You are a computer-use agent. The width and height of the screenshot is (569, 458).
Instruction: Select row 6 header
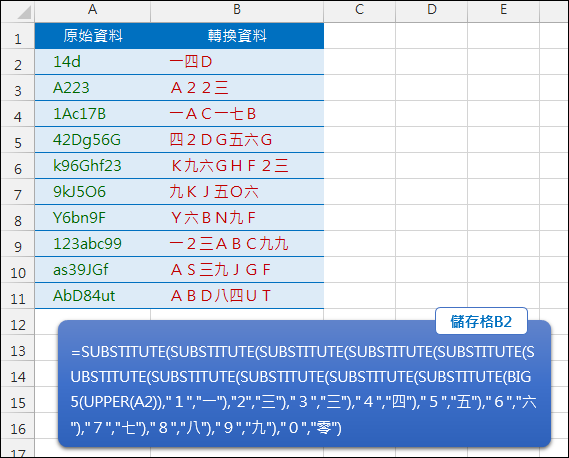coord(18,166)
